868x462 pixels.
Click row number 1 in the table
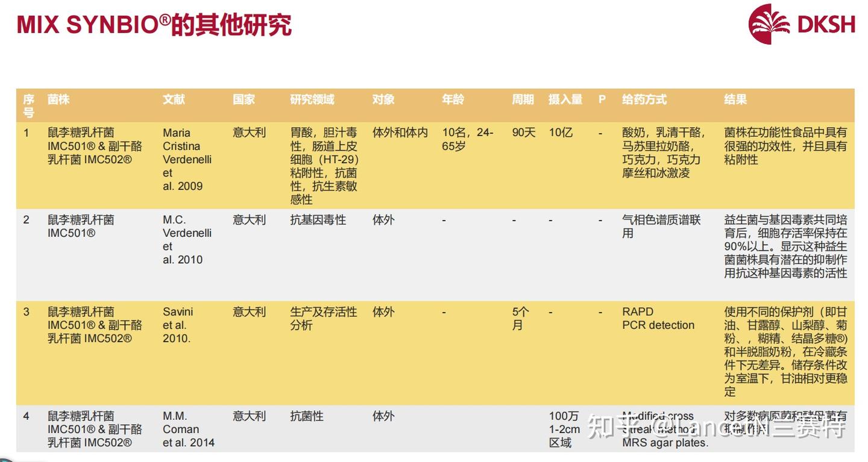25,133
